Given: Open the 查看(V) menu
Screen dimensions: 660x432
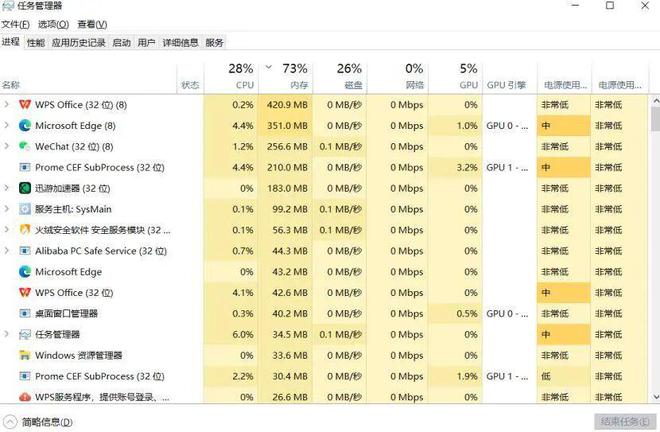Looking at the screenshot, I should (92, 24).
